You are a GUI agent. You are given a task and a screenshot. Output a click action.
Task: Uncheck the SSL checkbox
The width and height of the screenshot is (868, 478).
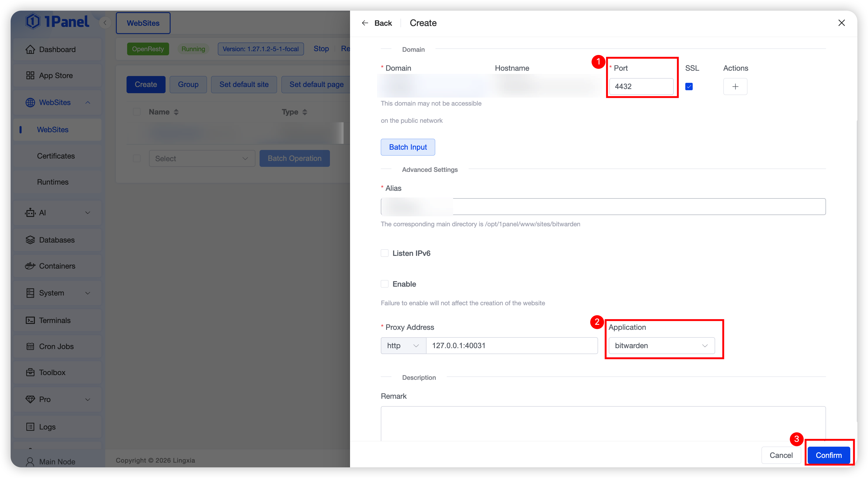[689, 87]
